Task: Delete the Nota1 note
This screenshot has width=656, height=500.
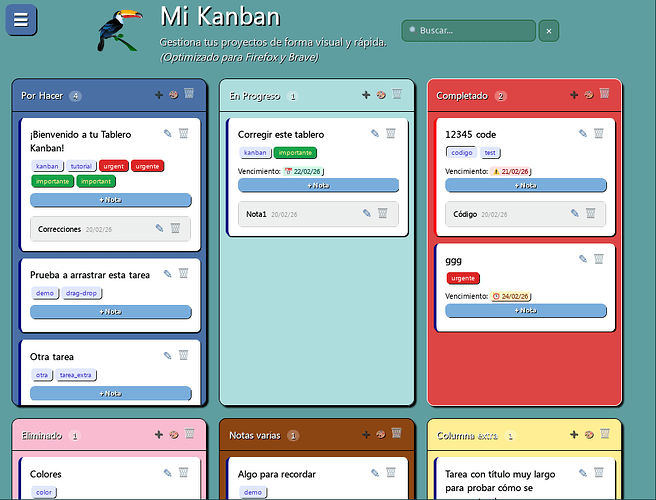Action: (x=382, y=213)
